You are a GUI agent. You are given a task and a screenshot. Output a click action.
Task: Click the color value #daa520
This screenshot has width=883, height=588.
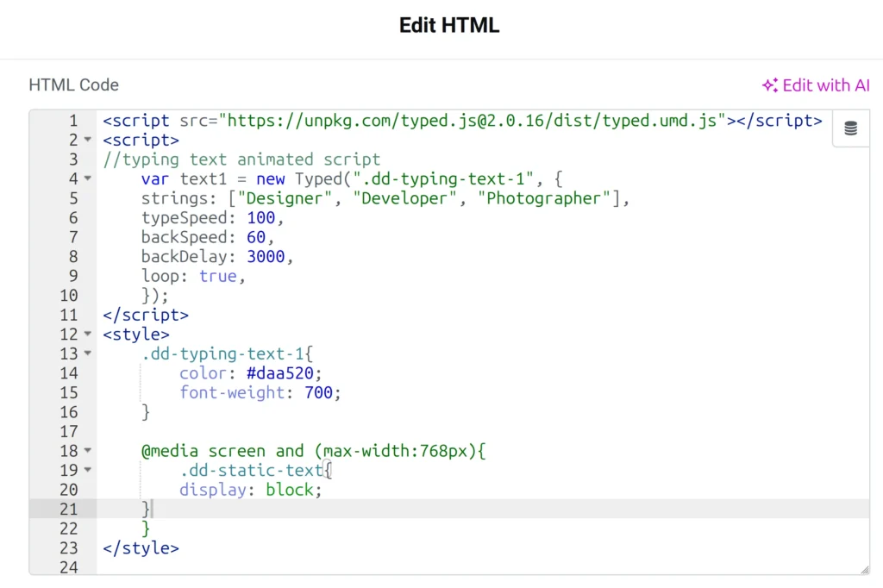(x=280, y=372)
